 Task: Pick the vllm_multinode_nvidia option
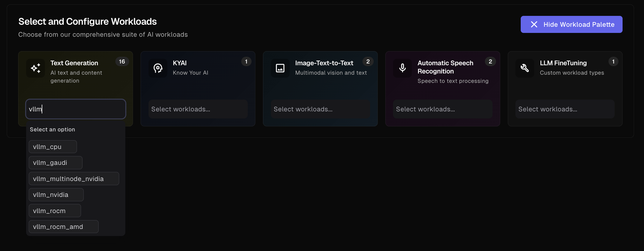point(74,179)
